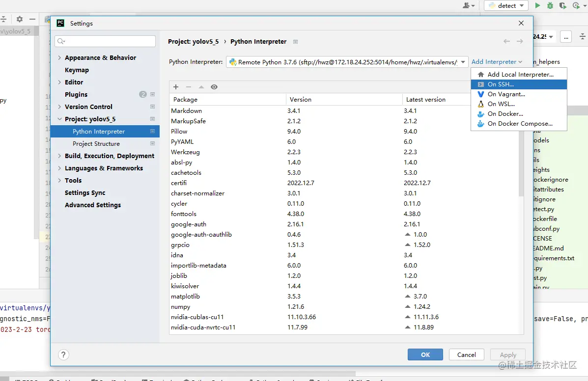Select the Pillow package row
The height and width of the screenshot is (381, 588).
point(344,132)
